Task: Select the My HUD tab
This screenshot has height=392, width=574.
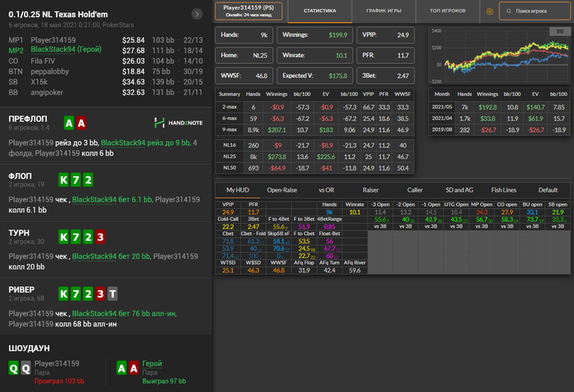Action: click(x=238, y=190)
